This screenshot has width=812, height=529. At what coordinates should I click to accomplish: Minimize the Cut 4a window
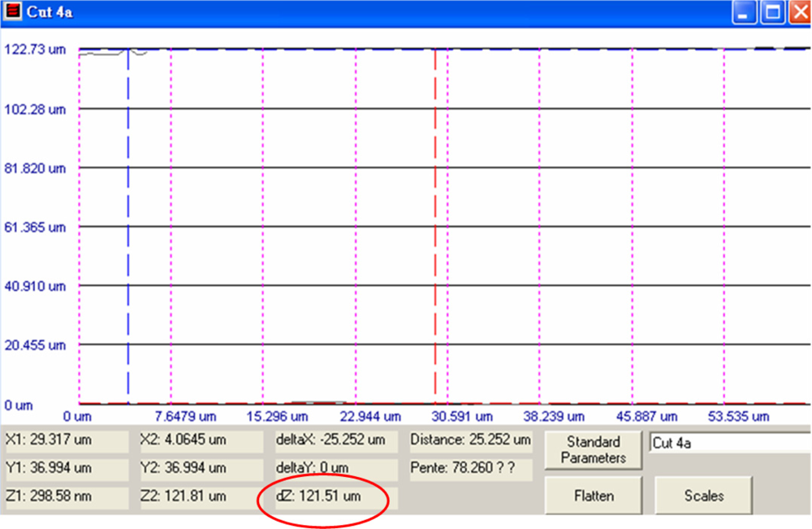coord(745,12)
